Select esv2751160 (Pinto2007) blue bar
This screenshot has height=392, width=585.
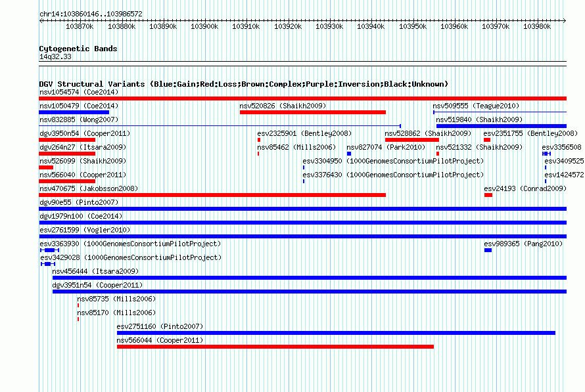click(336, 333)
